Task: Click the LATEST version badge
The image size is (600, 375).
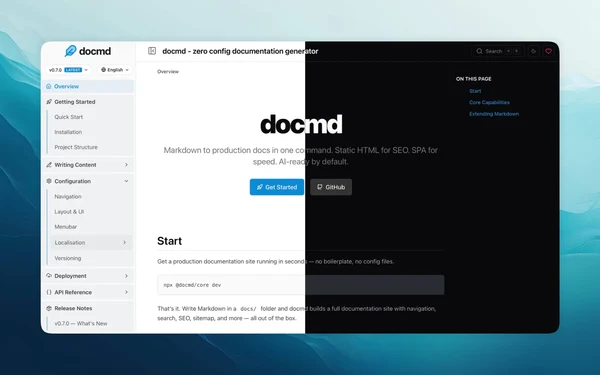Action: (73, 70)
